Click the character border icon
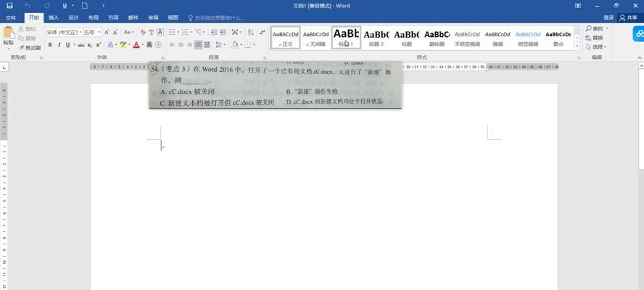Screen dimensions: 644x290 (160, 32)
